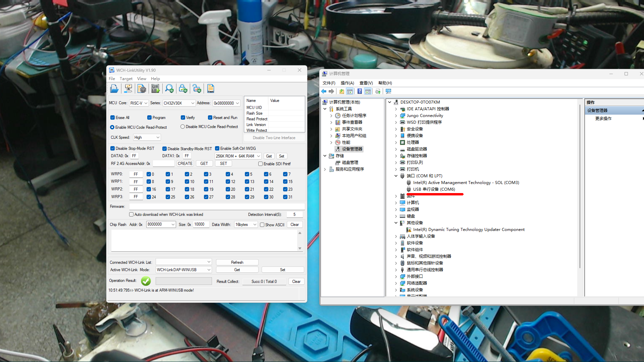
Task: Select the Disable MCU Code Read-Protect radio button
Action: coord(182,126)
